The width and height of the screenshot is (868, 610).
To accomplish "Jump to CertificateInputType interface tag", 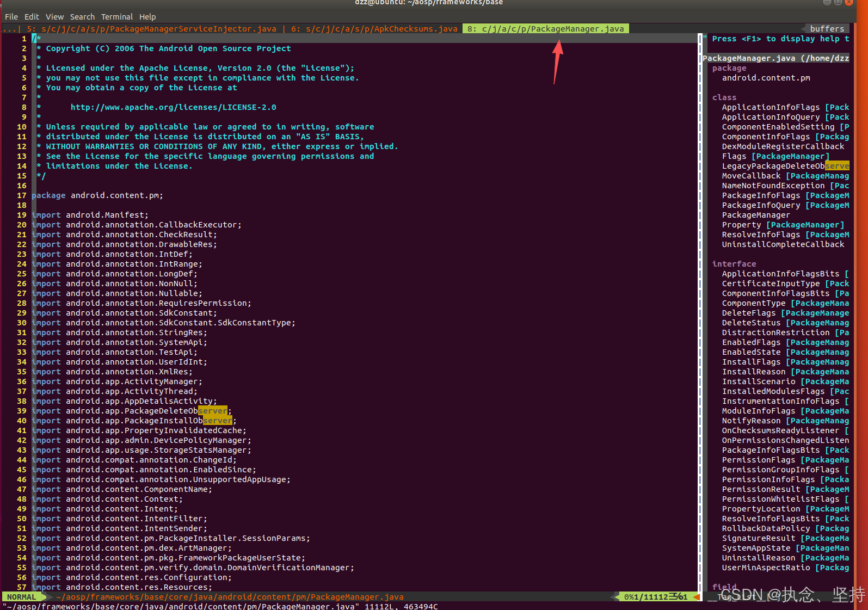I will (x=785, y=284).
